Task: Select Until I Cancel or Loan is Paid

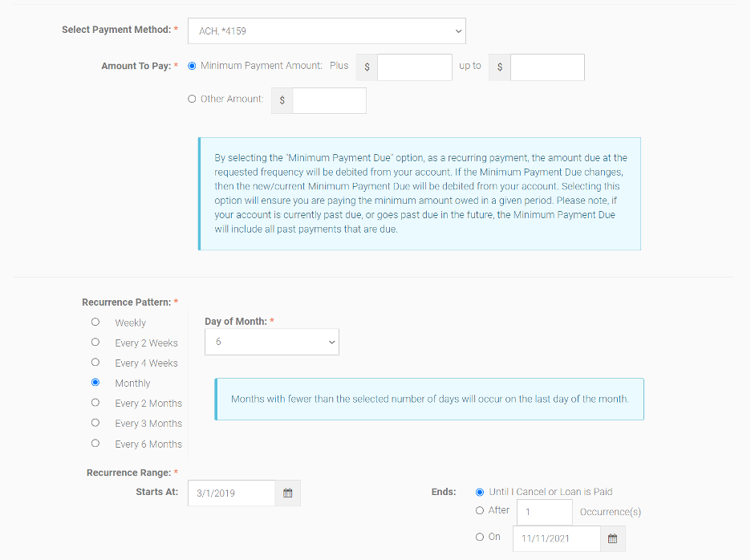Action: 480,493
